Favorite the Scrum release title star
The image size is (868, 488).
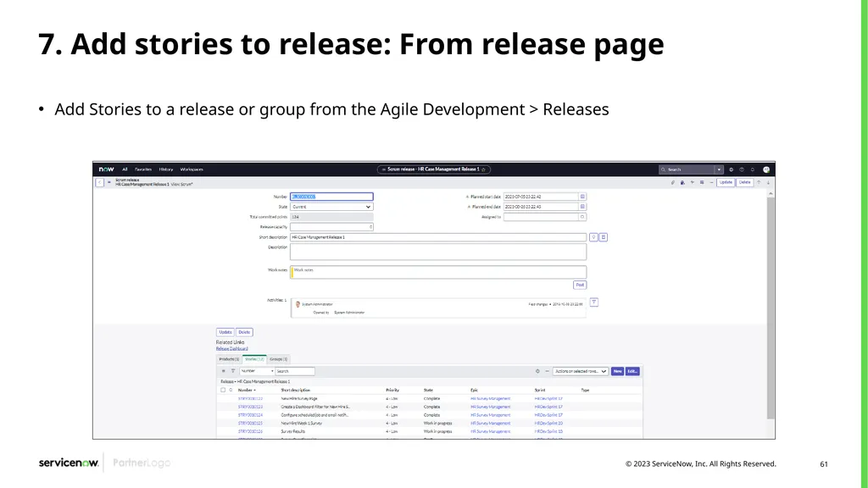(483, 169)
